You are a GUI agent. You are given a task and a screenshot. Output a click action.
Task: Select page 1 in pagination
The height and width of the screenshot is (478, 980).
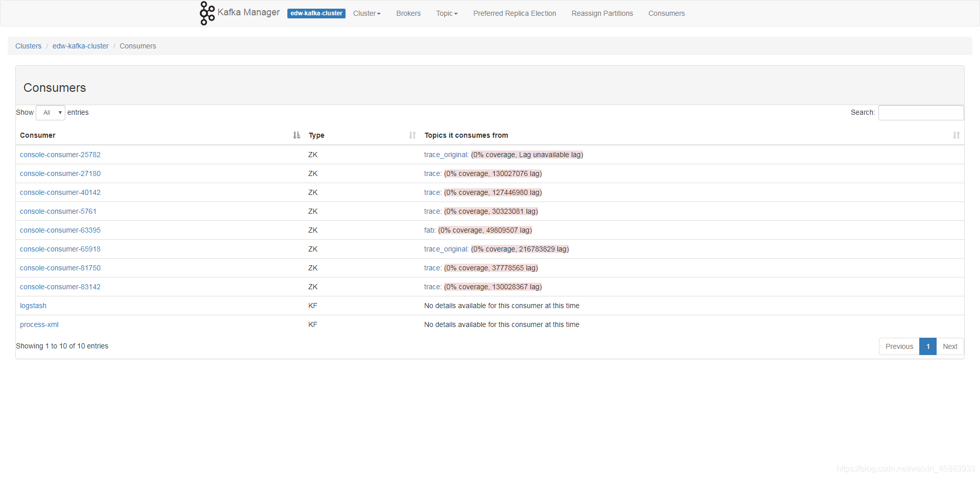pyautogui.click(x=928, y=346)
